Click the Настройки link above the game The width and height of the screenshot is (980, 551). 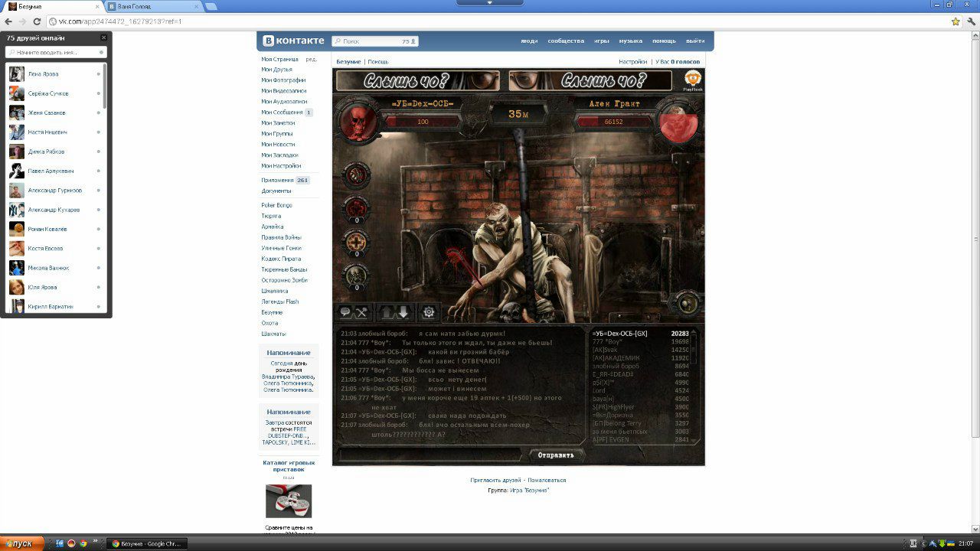pyautogui.click(x=632, y=62)
